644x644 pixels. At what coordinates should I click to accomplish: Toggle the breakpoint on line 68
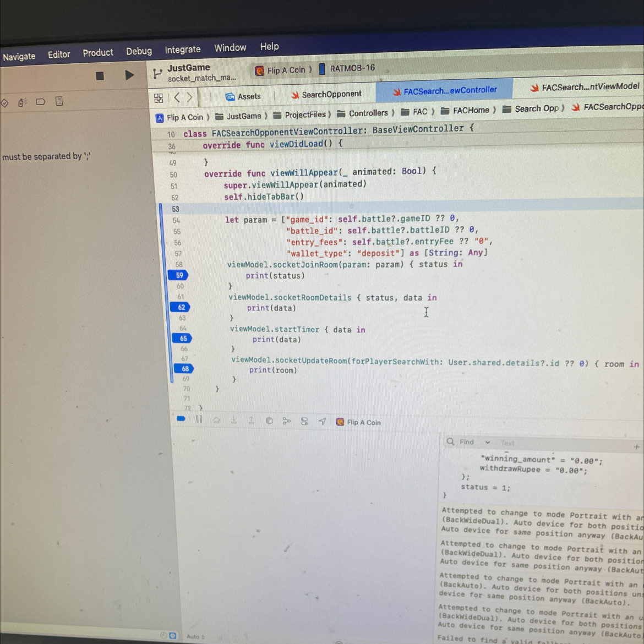(184, 369)
